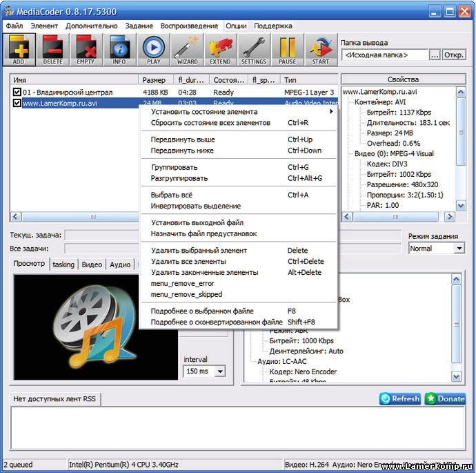The width and height of the screenshot is (476, 473).
Task: Open the INFO toolbar icon
Action: click(119, 49)
